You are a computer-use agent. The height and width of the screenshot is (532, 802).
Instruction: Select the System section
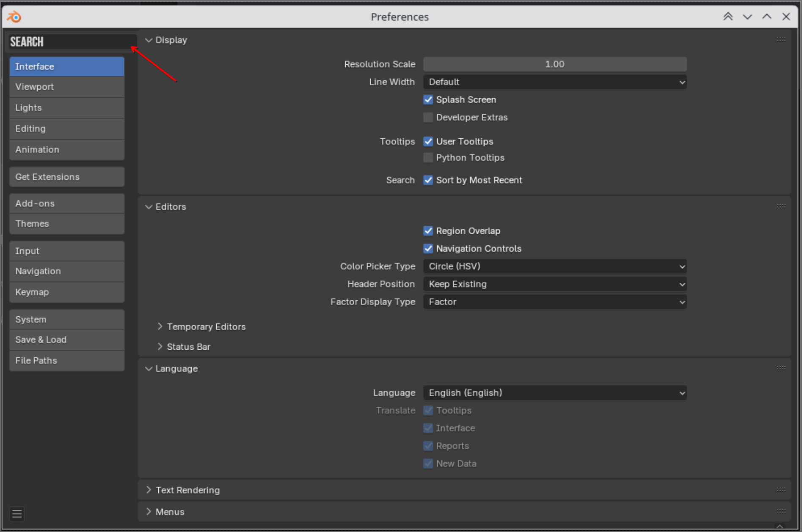pos(67,319)
